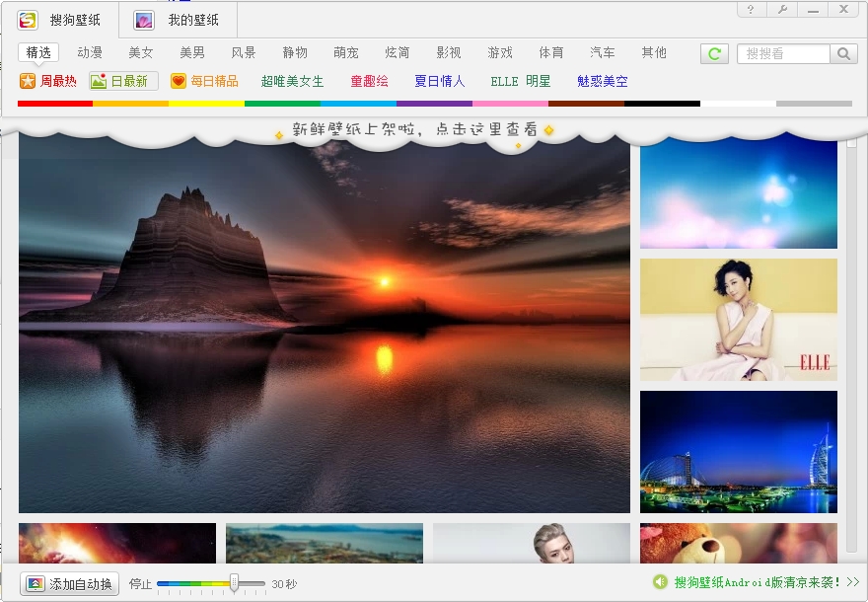Open 日最新 list
The image size is (868, 602).
click(129, 81)
